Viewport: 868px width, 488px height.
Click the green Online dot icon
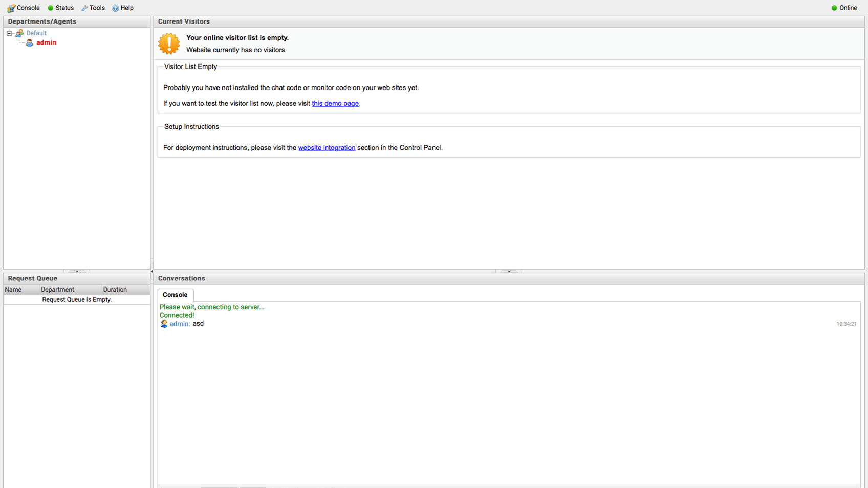pos(834,8)
